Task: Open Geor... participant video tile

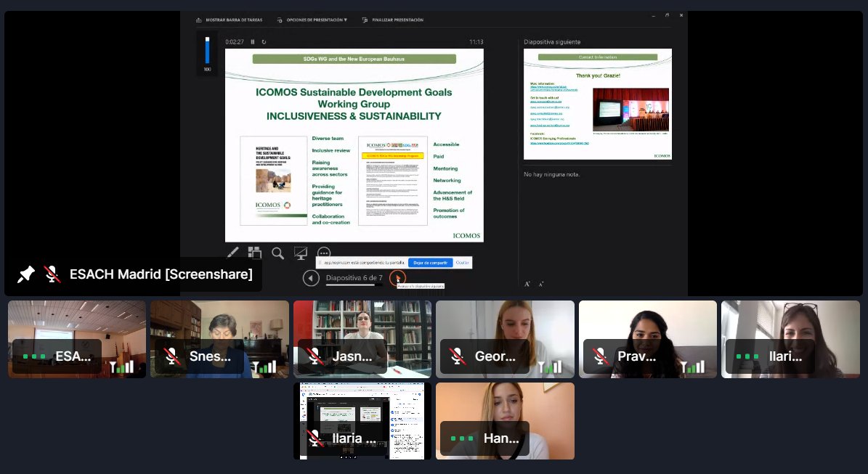Action: (505, 340)
